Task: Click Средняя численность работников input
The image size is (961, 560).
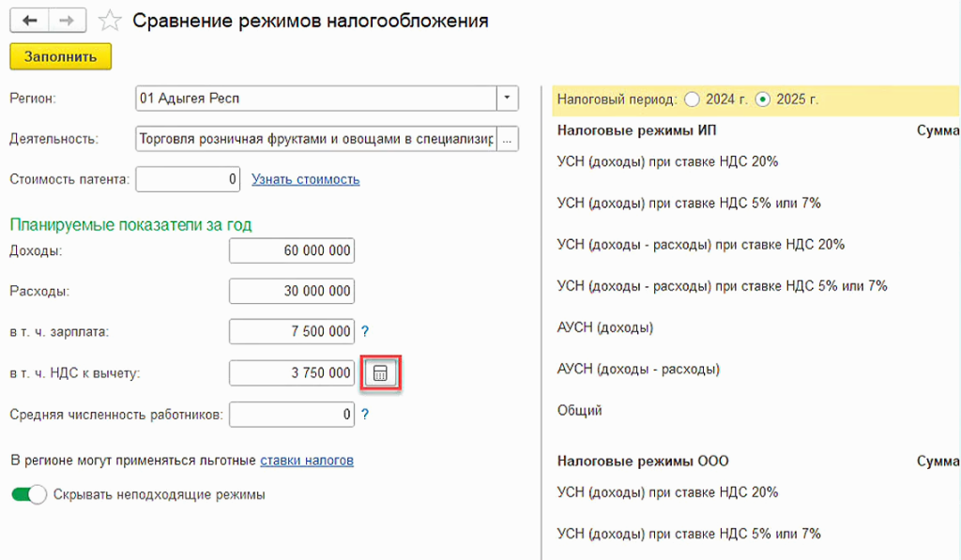Action: [x=292, y=414]
